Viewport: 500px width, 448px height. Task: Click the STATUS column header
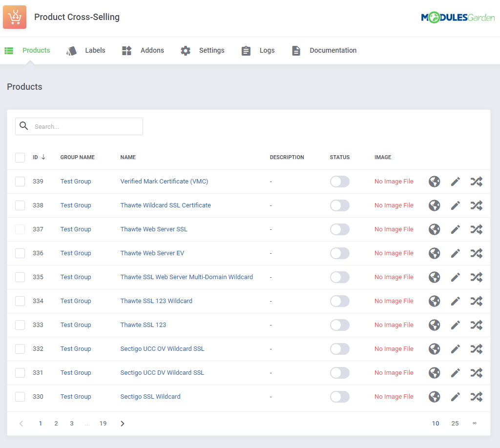point(340,158)
